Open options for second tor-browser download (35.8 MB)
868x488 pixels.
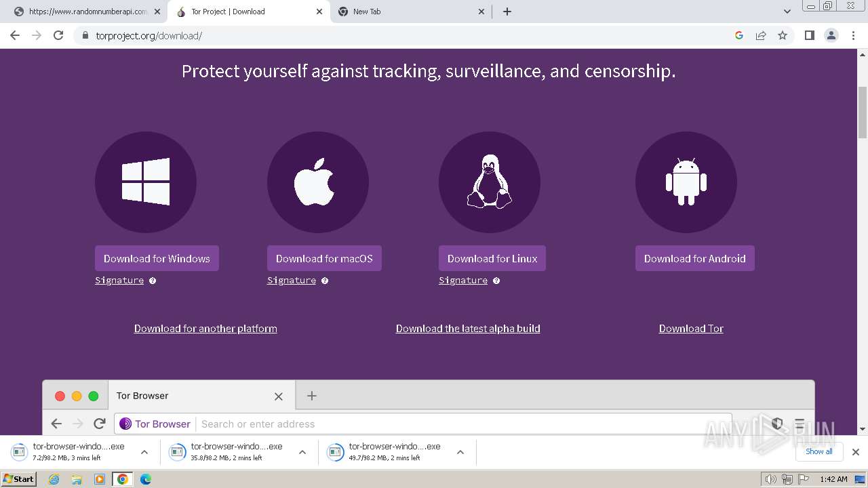[302, 452]
